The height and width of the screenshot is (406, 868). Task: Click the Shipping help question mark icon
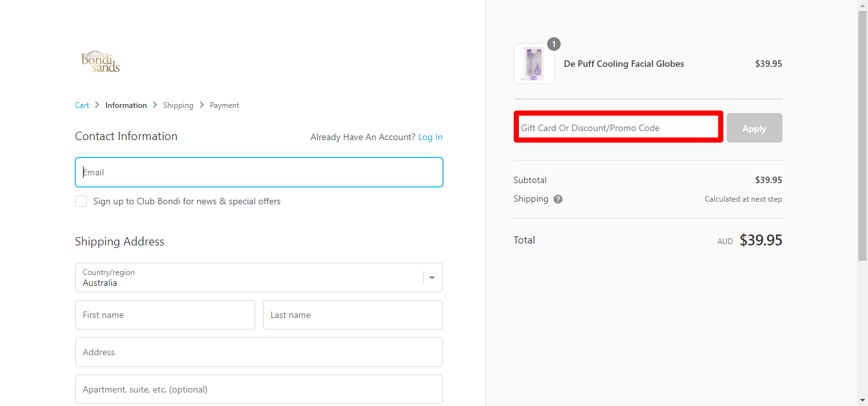click(558, 199)
